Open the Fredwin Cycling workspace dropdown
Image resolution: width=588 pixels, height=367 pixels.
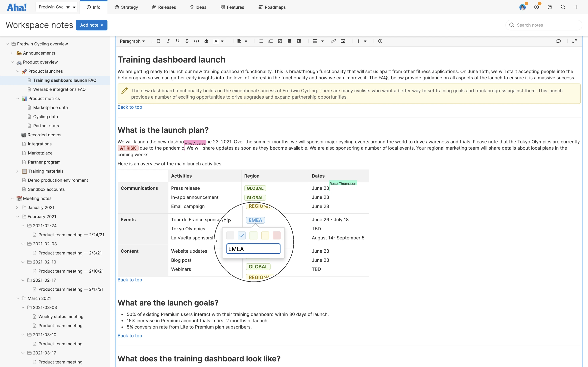pyautogui.click(x=57, y=7)
